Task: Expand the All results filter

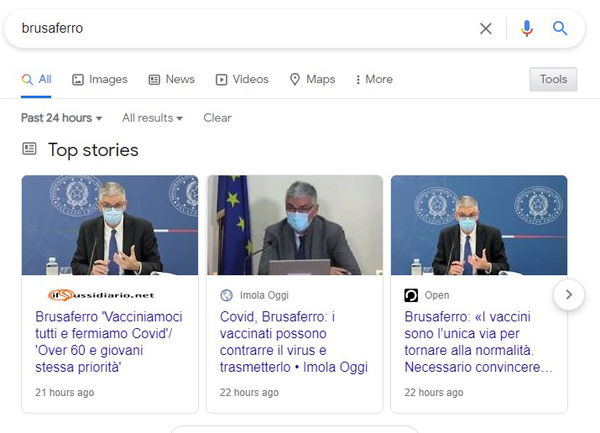Action: 152,118
